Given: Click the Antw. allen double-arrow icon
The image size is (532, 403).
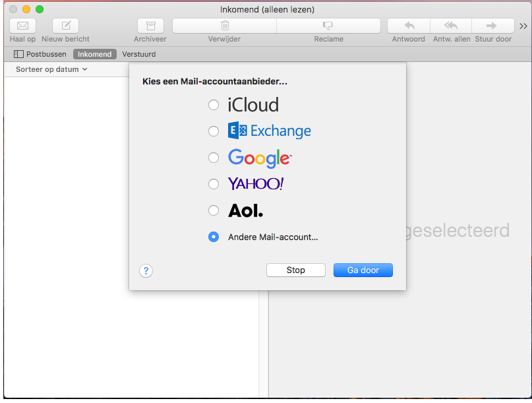Looking at the screenshot, I should tap(451, 26).
